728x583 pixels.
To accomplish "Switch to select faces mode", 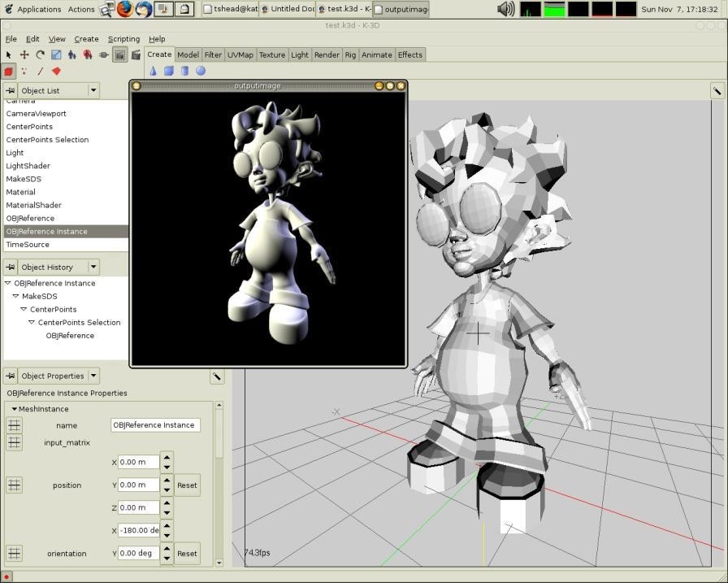I will pos(56,72).
